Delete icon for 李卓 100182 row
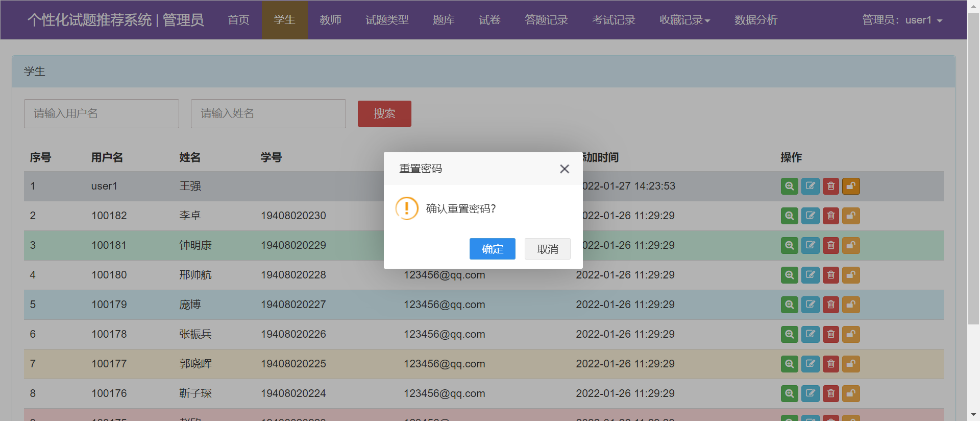Image resolution: width=980 pixels, height=421 pixels. (831, 216)
